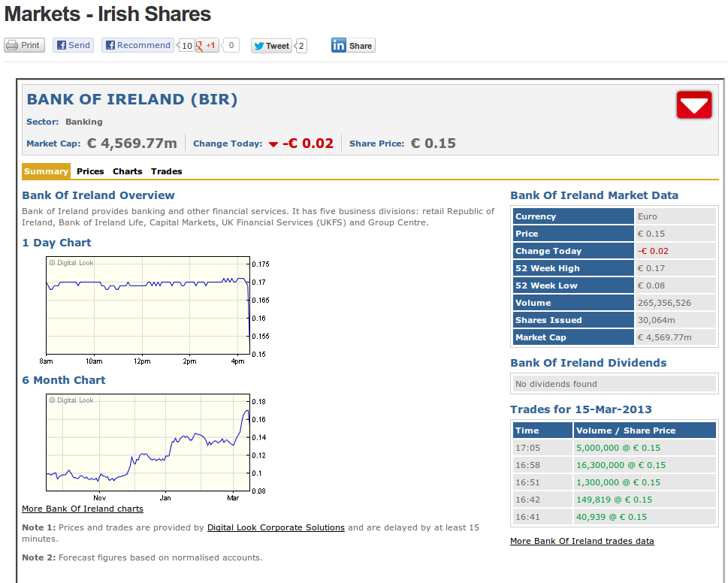Open Digital Look Corporate Solutions link
Screen dimensions: 728x583
[x=276, y=527]
